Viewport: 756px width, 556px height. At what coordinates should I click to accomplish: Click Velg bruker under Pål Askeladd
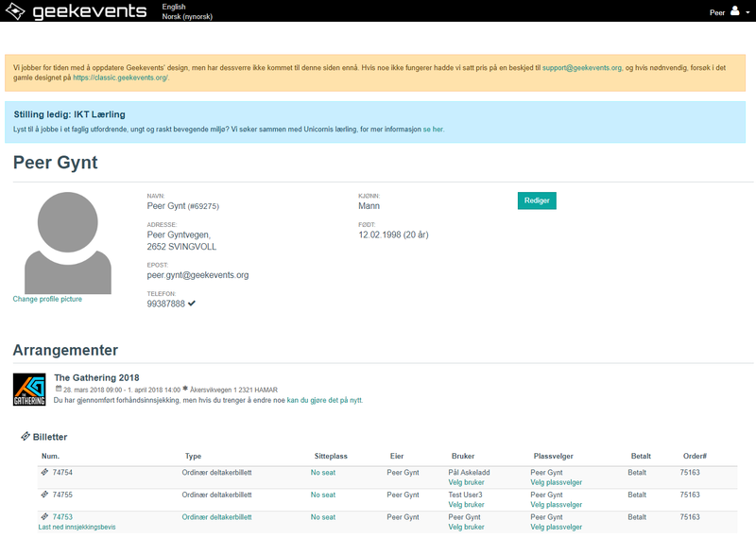[x=466, y=482]
